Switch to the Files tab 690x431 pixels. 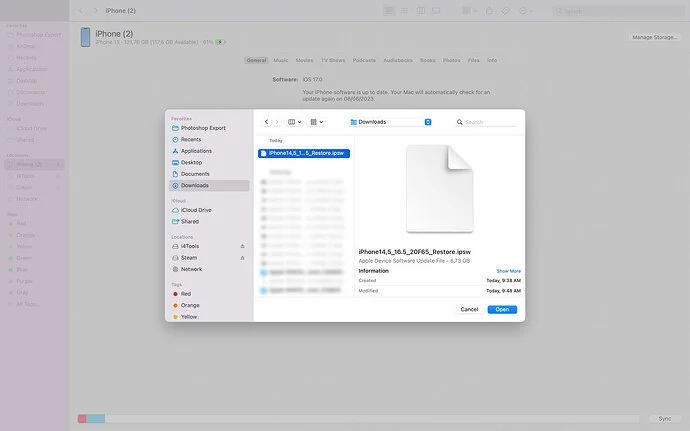[x=473, y=60]
